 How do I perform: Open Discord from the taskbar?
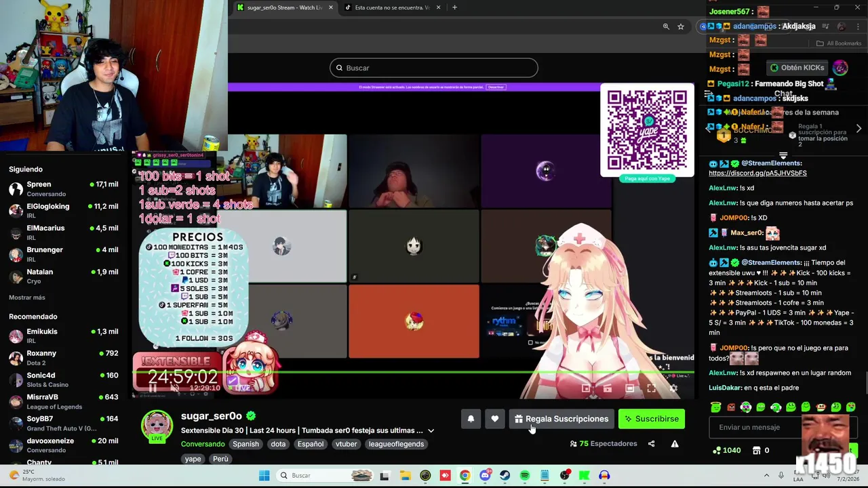point(485,475)
